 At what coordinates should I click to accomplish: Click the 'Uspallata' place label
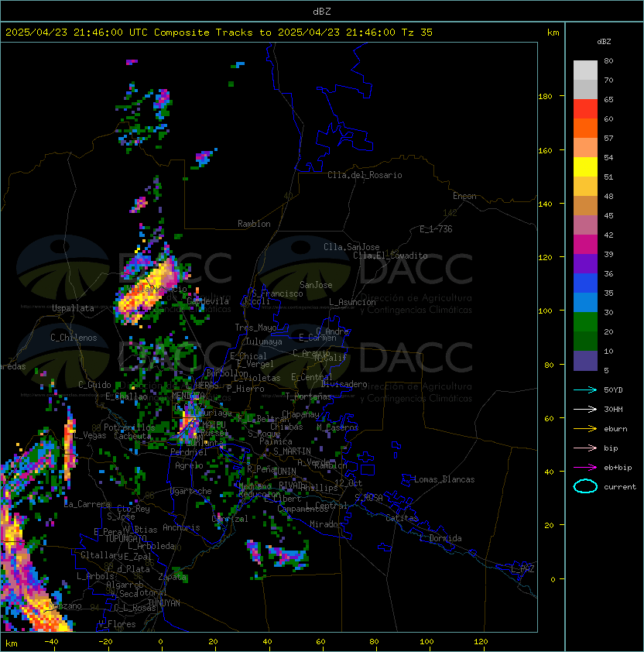point(73,308)
